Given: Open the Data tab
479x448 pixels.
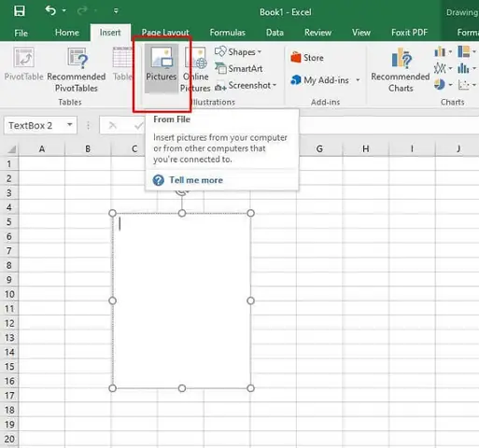Looking at the screenshot, I should click(275, 33).
